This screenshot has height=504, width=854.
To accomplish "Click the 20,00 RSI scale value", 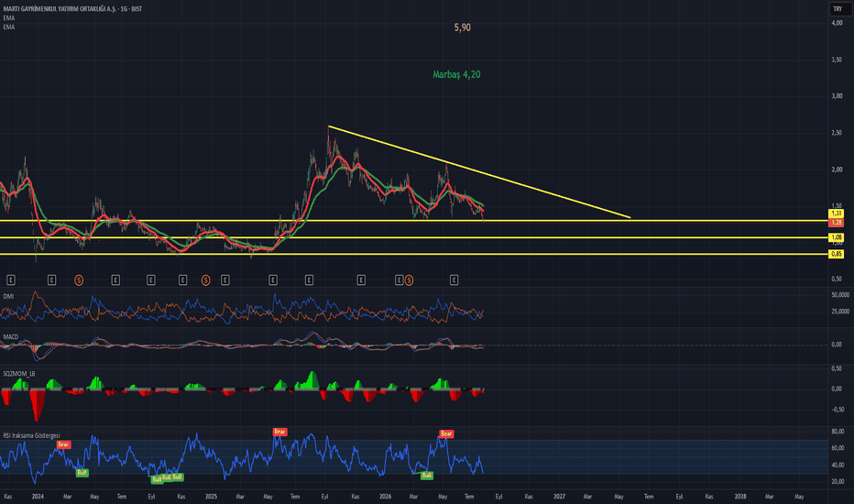I will pos(838,482).
